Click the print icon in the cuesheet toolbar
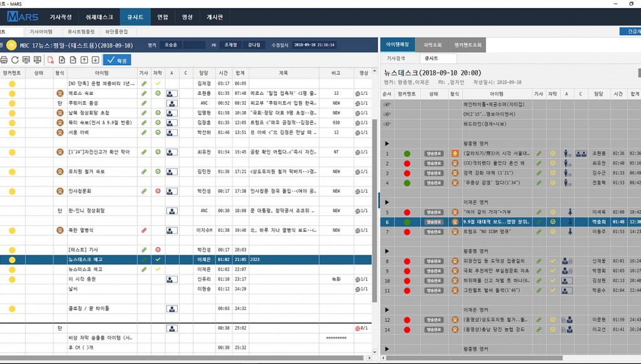This screenshot has height=364, width=641. [x=4, y=60]
